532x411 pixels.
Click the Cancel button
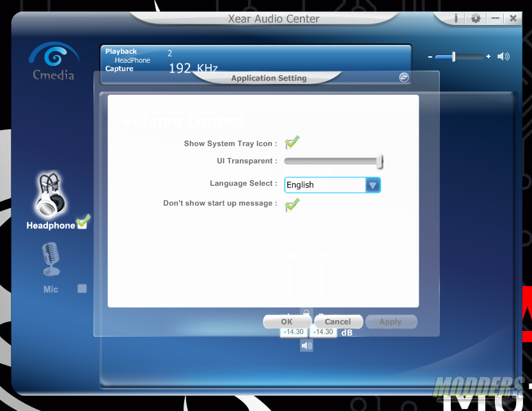point(338,321)
